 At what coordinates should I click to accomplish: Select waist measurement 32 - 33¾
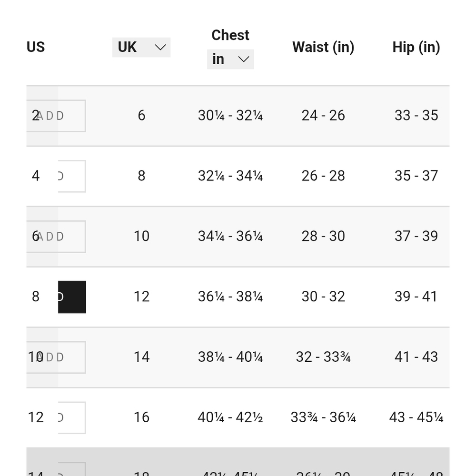pos(323,357)
